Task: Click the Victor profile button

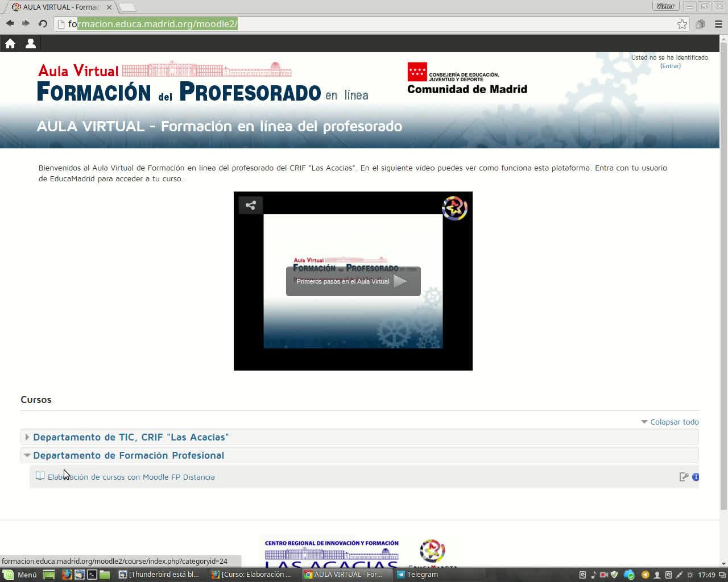Action: [665, 6]
